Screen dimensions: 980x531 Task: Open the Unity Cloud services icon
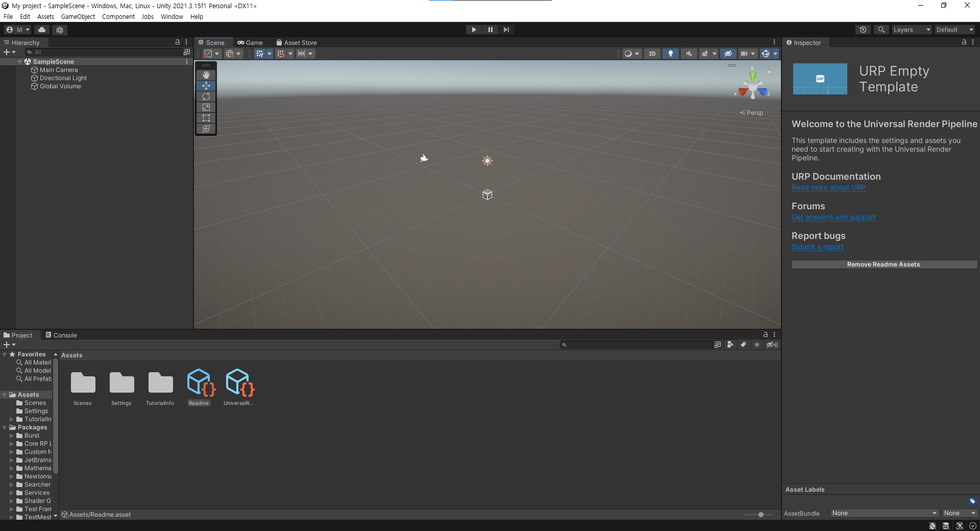click(42, 30)
